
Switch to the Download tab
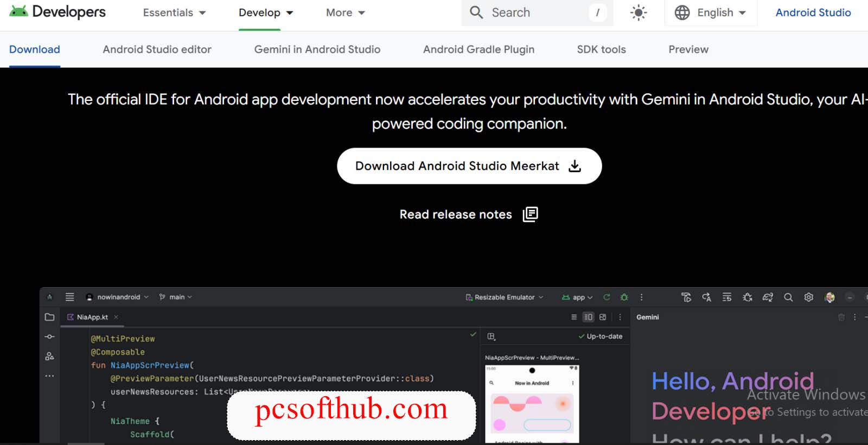[34, 49]
